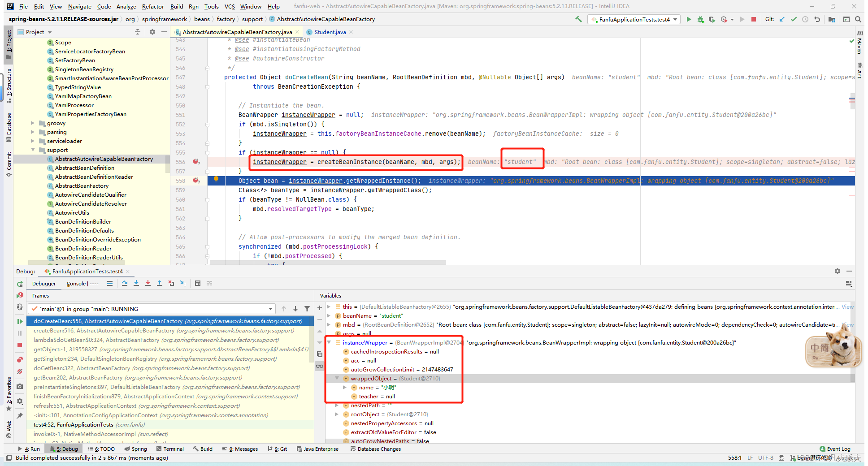Switch to the Student.java editor tab
The image size is (868, 466).
(330, 32)
